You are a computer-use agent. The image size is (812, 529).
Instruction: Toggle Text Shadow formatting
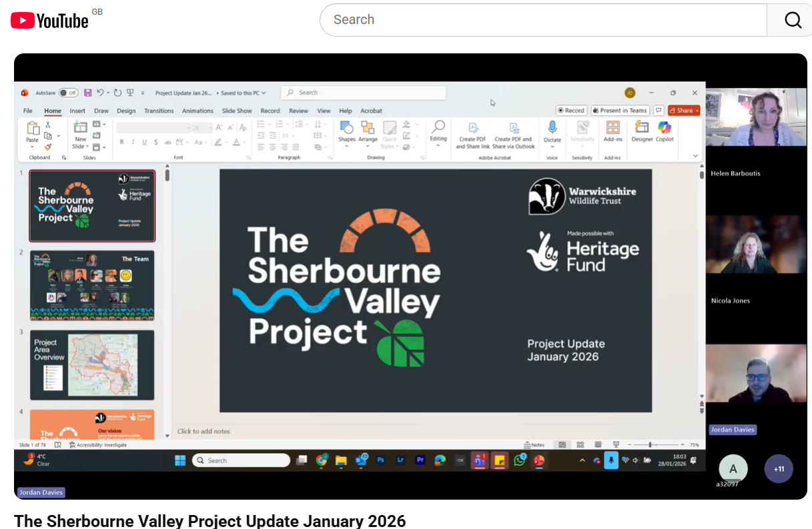[155, 142]
